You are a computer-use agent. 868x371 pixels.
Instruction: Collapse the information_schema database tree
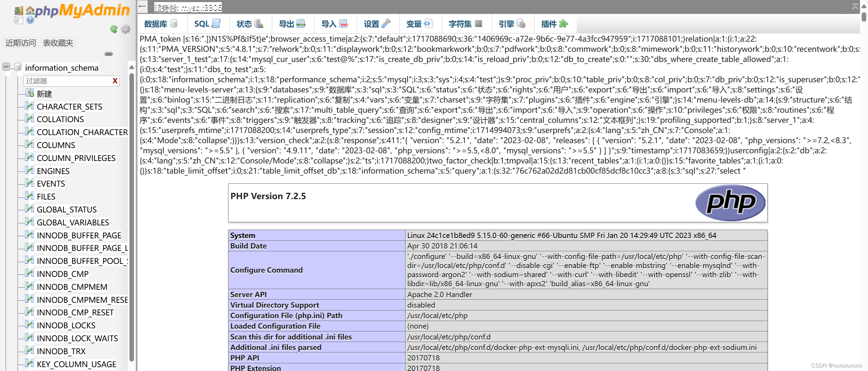pos(6,66)
